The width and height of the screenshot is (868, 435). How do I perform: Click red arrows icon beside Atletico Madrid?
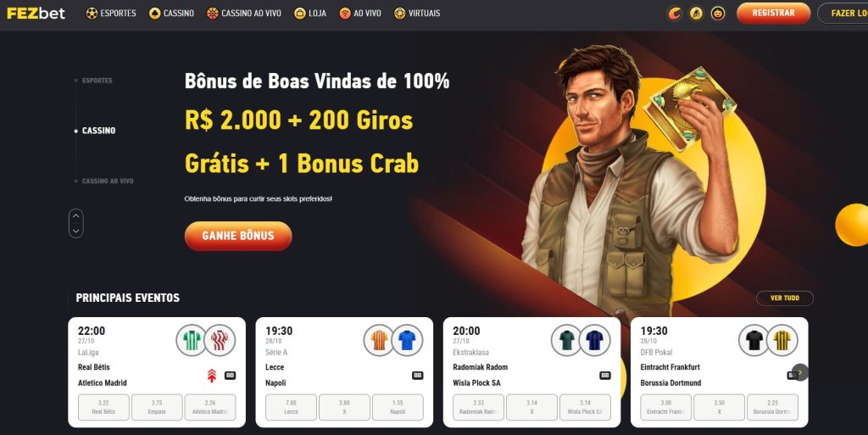211,376
